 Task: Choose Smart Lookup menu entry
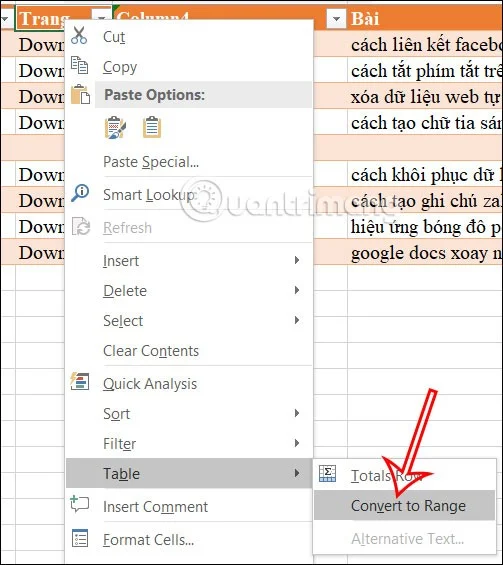point(188,195)
